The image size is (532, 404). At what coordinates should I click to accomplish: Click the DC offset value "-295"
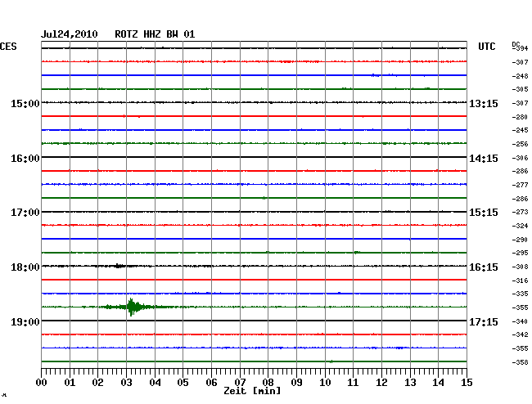pos(520,253)
